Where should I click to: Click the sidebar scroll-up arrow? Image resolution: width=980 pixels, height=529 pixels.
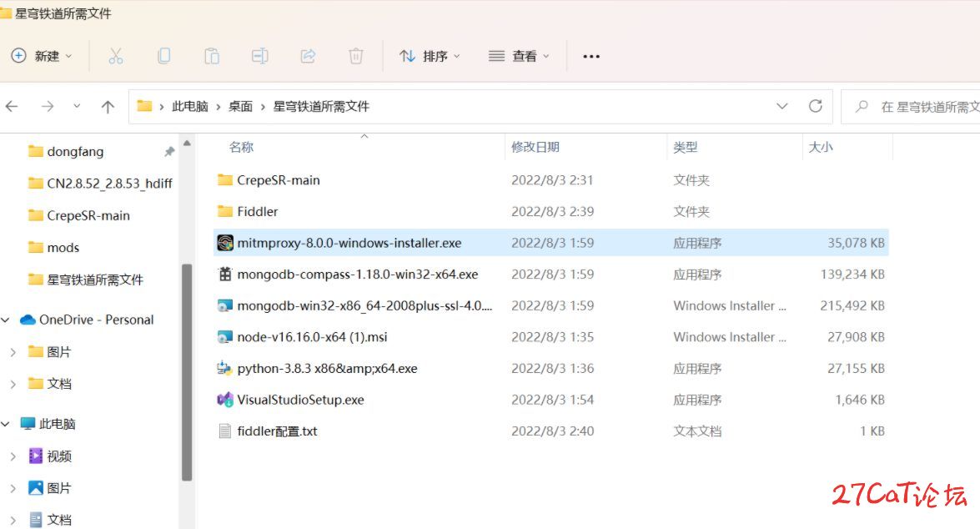point(187,144)
